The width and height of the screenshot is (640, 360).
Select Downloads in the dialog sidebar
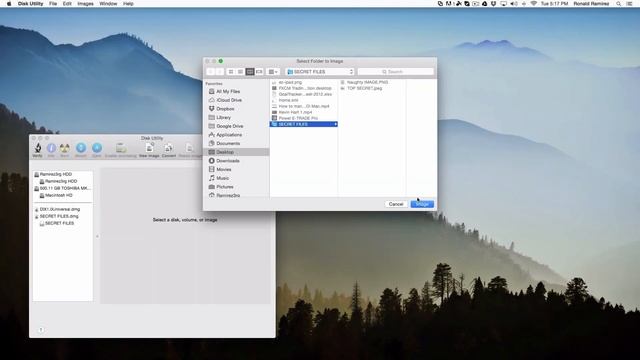pyautogui.click(x=227, y=161)
